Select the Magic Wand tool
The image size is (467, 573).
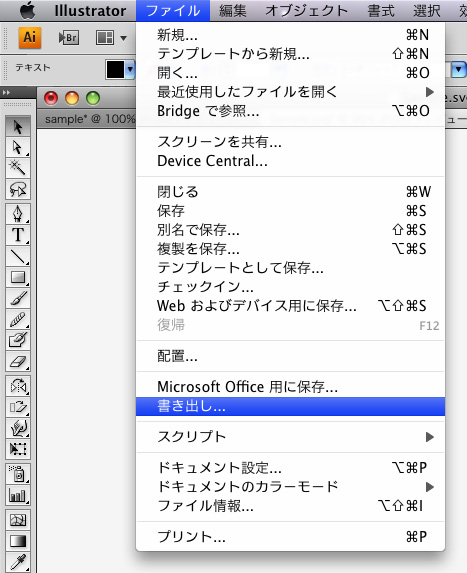(x=18, y=168)
